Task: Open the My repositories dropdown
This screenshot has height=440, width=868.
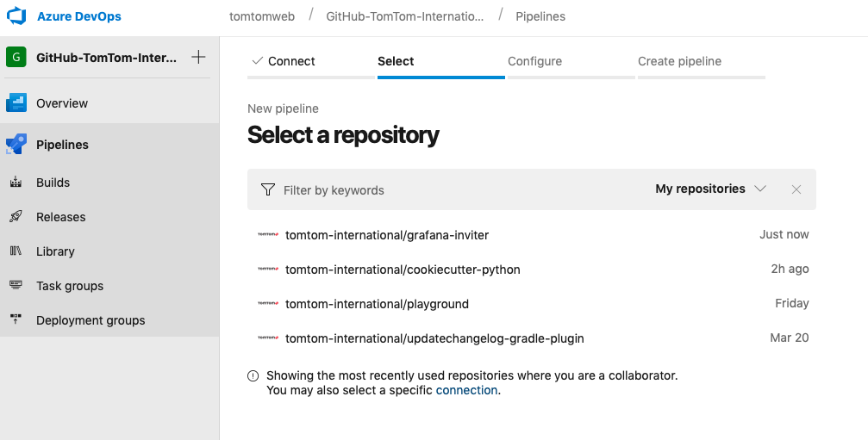Action: (710, 189)
